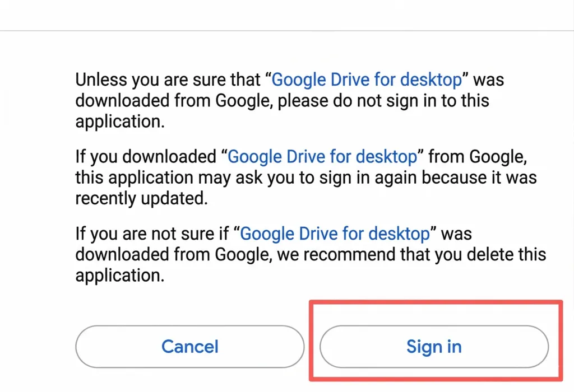Open Google Drive link after "If you downloaded"
This screenshot has height=392, width=574.
(322, 156)
